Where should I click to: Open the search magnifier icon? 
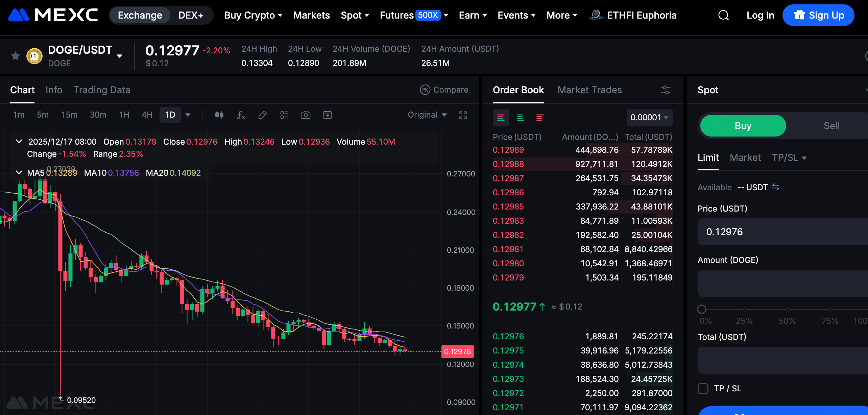click(x=723, y=15)
